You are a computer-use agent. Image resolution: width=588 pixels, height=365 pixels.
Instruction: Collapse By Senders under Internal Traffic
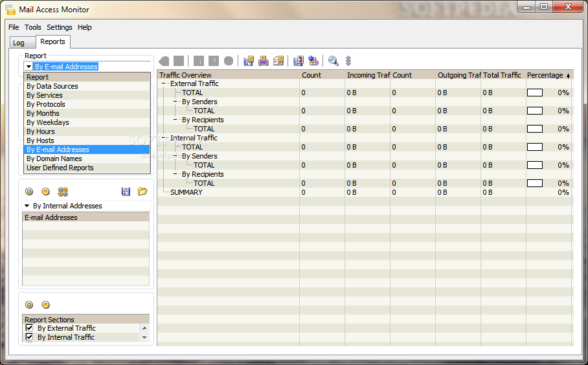point(175,156)
